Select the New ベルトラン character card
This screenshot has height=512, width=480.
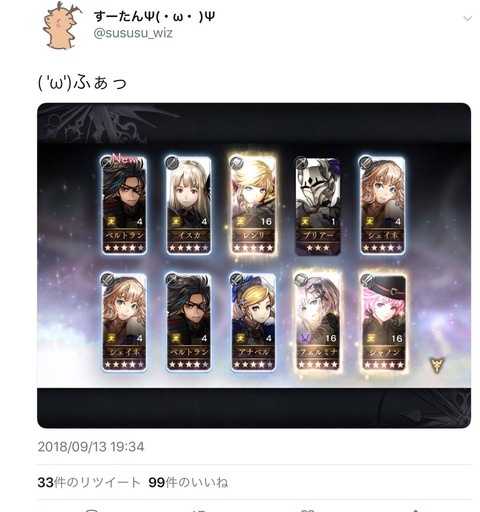(124, 205)
